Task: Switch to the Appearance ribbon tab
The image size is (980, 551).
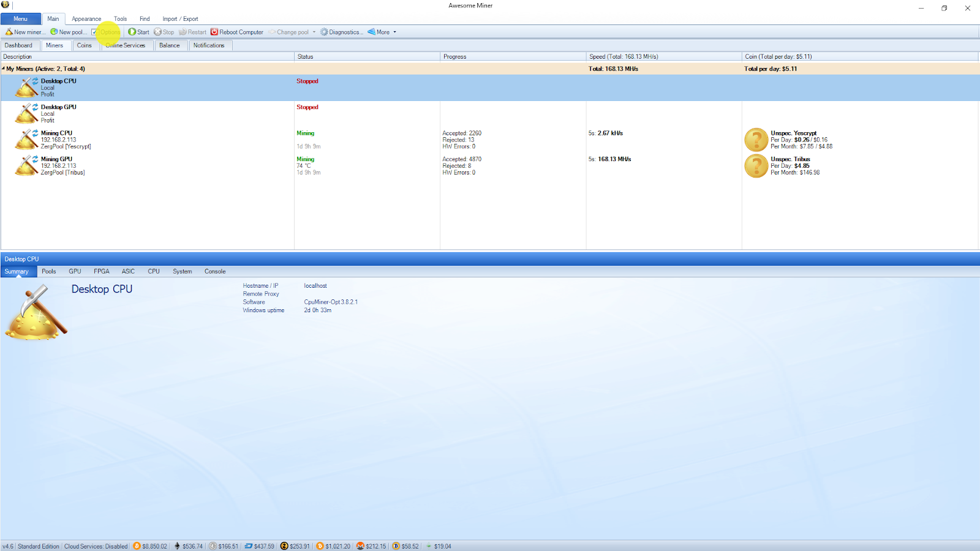Action: (x=86, y=18)
